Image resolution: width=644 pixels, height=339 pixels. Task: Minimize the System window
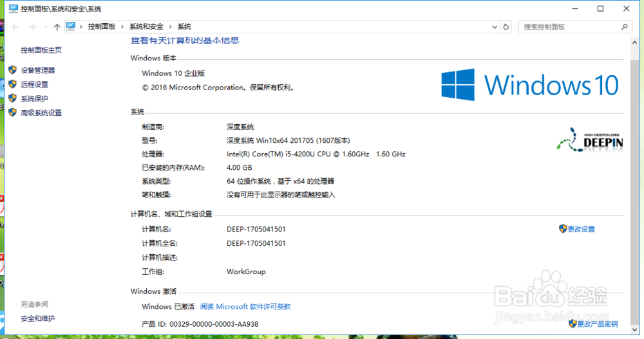[x=575, y=8]
